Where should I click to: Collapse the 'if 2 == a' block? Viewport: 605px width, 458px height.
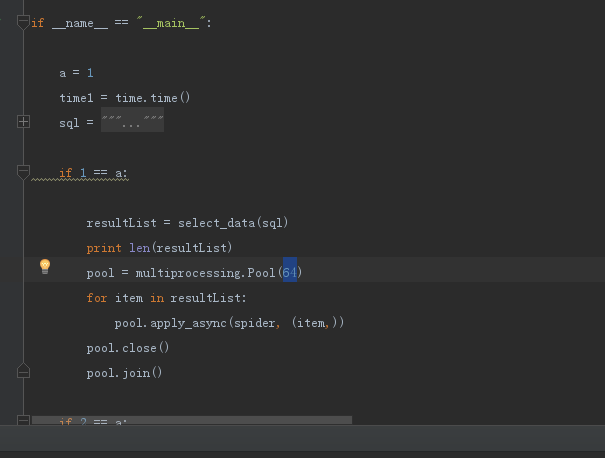24,420
